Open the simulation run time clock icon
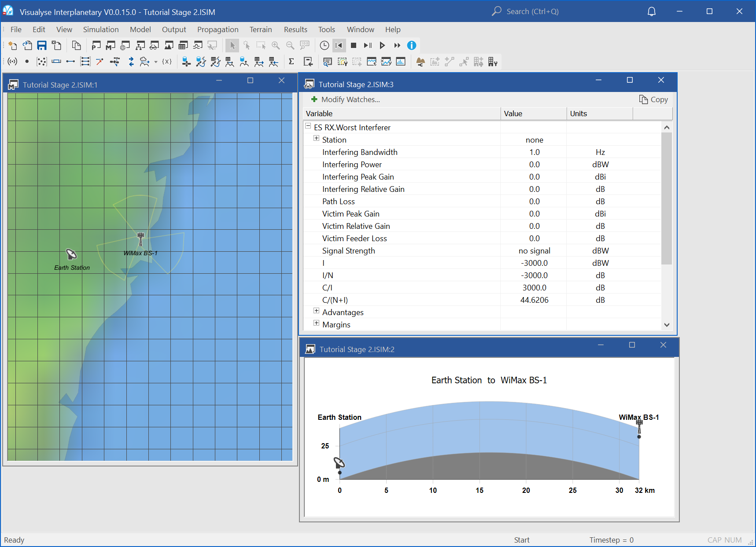756x547 pixels. click(325, 45)
